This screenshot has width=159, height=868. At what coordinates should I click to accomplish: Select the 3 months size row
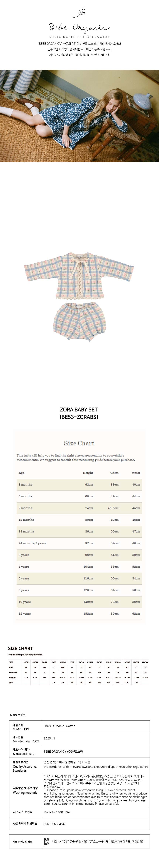[x=79, y=485]
